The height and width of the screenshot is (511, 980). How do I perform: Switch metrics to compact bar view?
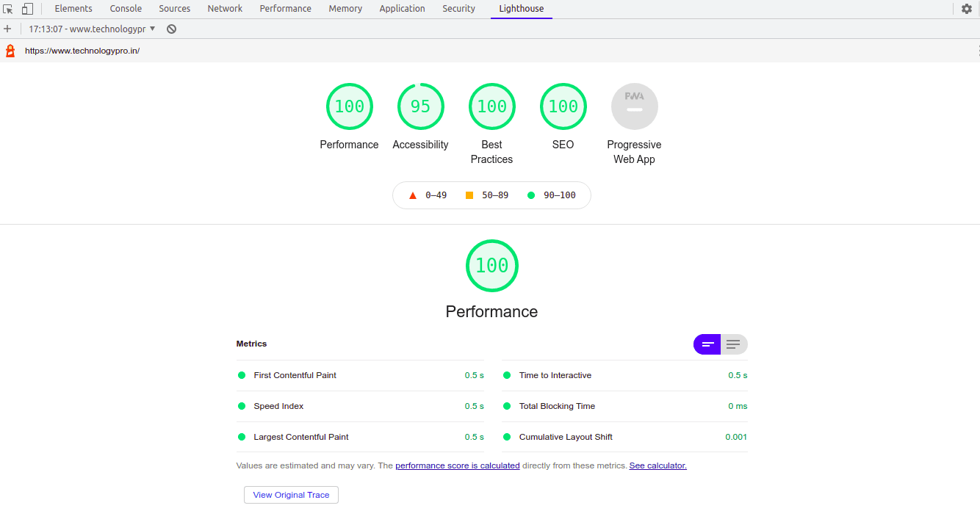tap(707, 344)
